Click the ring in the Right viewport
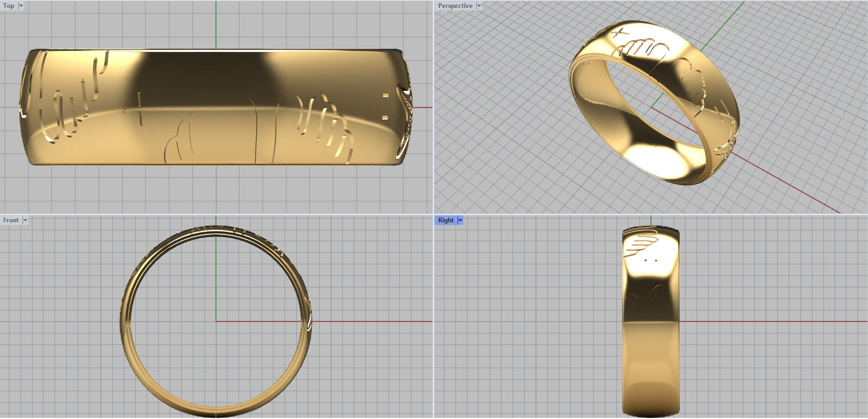This screenshot has height=419, width=868. (x=650, y=353)
